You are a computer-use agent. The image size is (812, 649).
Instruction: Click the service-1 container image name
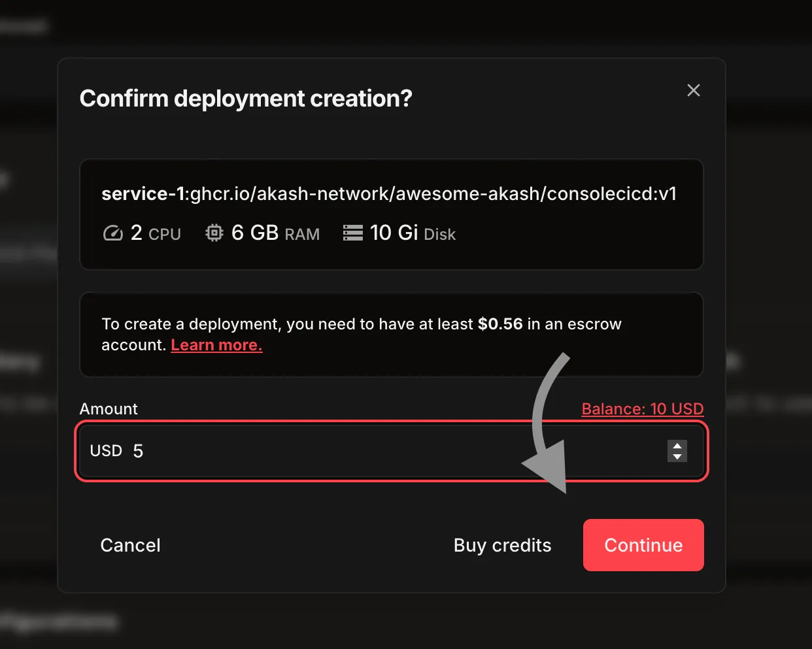pyautogui.click(x=389, y=194)
